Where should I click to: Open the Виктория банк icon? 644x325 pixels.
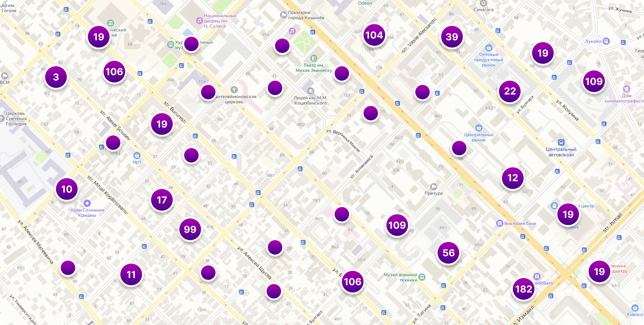(500, 223)
